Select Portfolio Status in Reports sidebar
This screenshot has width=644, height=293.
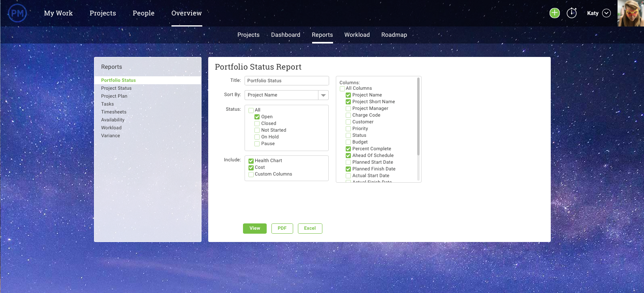coord(148,80)
